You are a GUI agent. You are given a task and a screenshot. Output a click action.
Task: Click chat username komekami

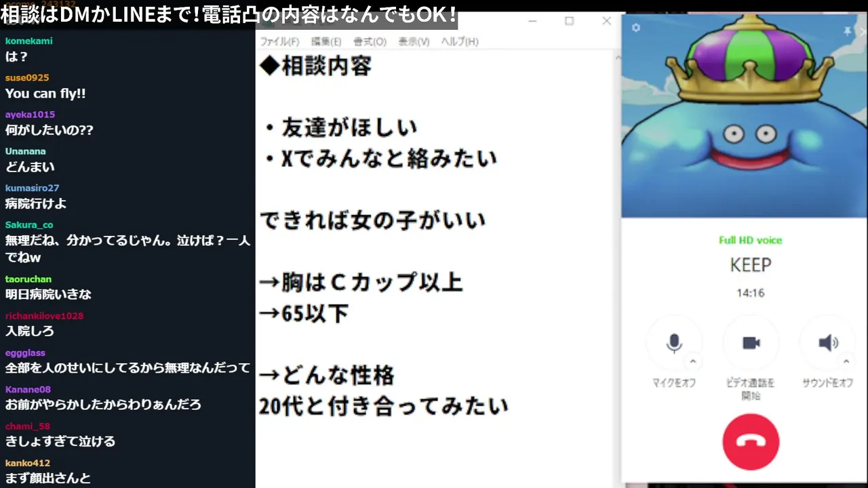pyautogui.click(x=28, y=41)
